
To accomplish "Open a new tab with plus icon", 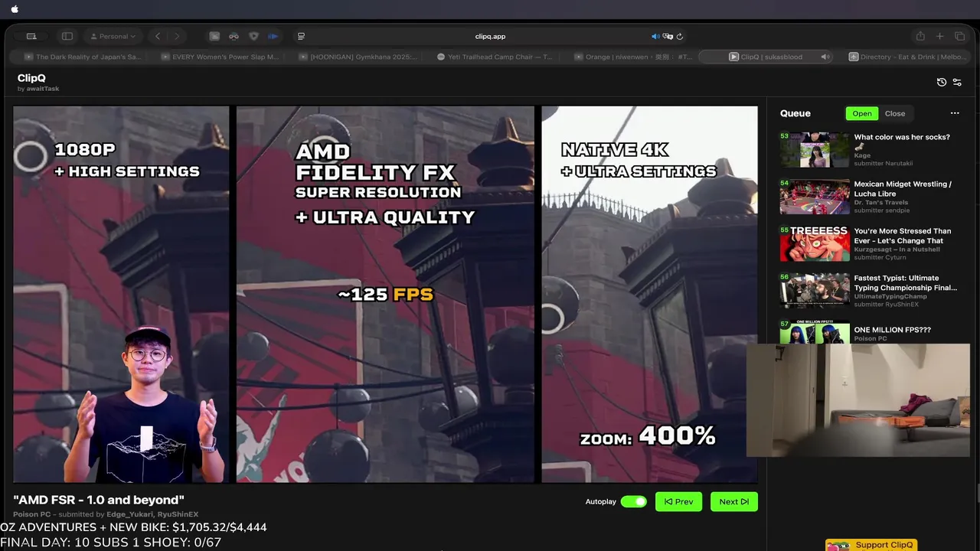I will tap(940, 36).
